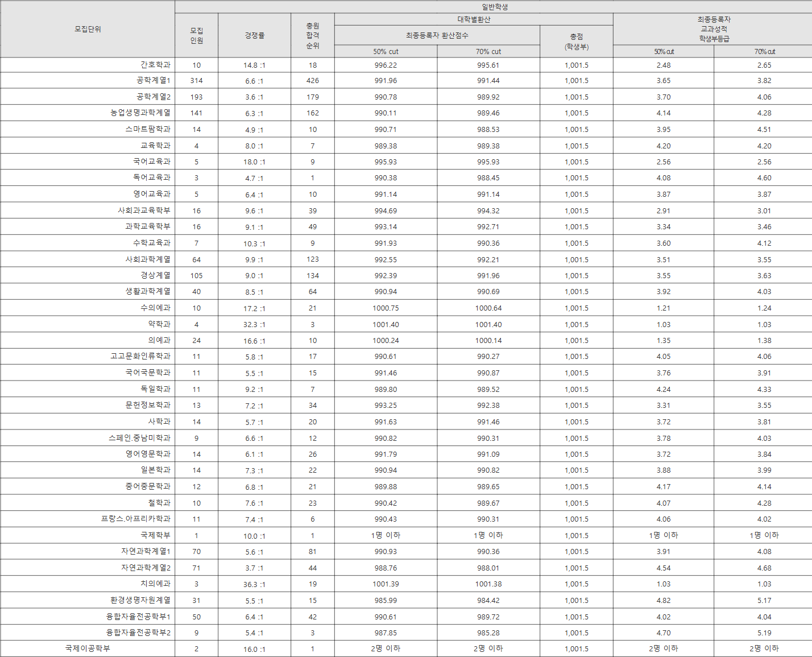The image size is (812, 657).
Task: Click the 자연과학계열2 70% cut score 988.01
Action: [488, 568]
